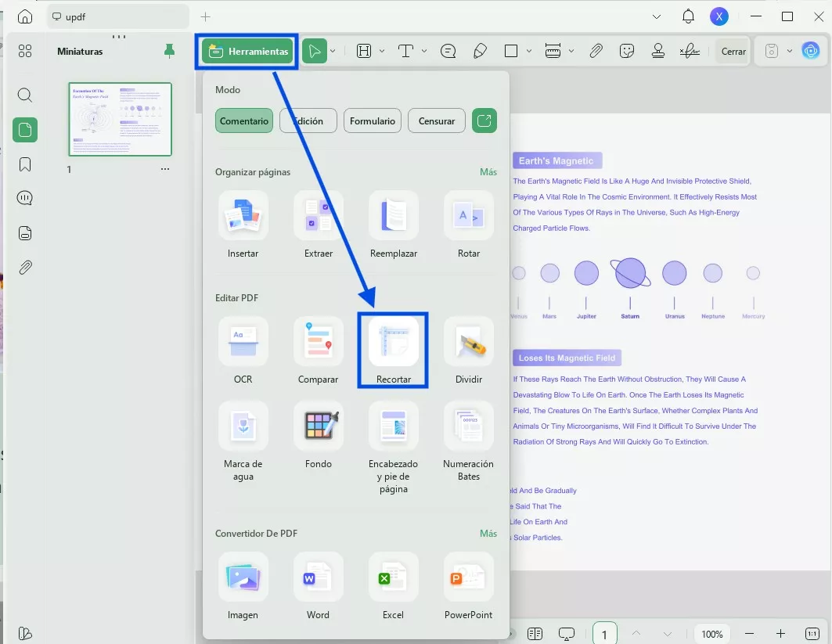Image resolution: width=832 pixels, height=644 pixels.
Task: Expand the tab list chevron
Action: pos(657,17)
